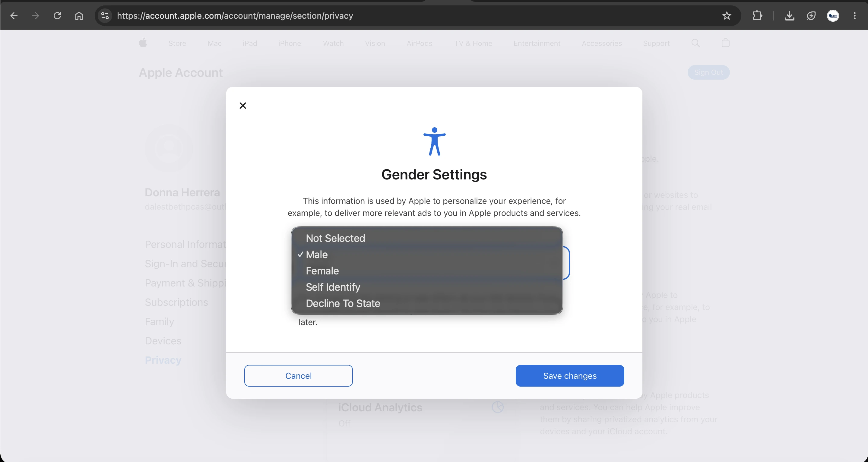868x462 pixels.
Task: Close the Gender Settings dialog
Action: pyautogui.click(x=242, y=106)
